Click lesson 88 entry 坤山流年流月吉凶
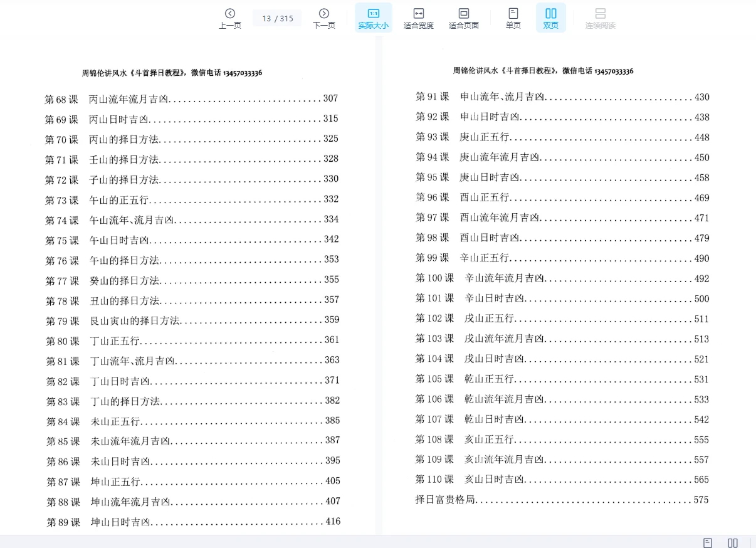The width and height of the screenshot is (756, 548). (193, 502)
